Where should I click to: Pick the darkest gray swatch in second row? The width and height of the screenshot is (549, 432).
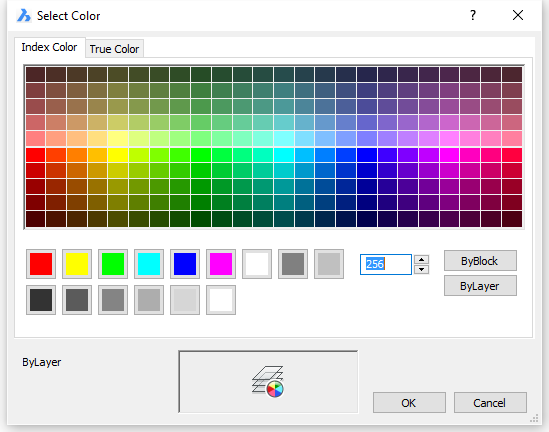click(41, 300)
